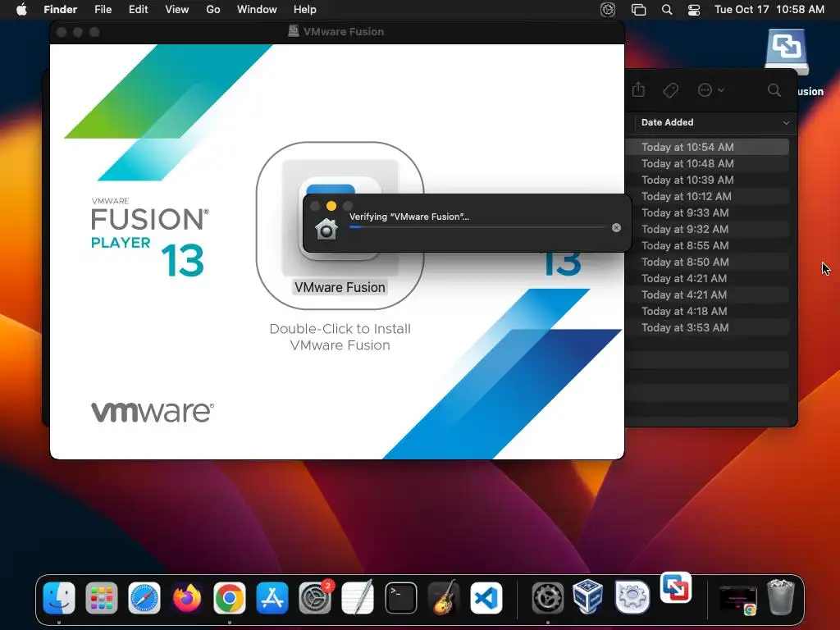
Task: Open the App Store from the Dock
Action: pyautogui.click(x=272, y=597)
